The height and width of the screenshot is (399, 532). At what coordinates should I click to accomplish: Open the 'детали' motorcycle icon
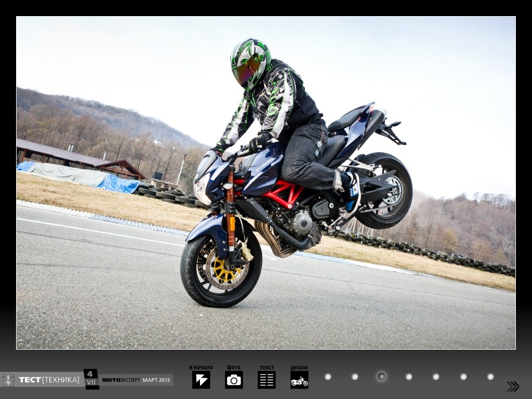pos(299,380)
